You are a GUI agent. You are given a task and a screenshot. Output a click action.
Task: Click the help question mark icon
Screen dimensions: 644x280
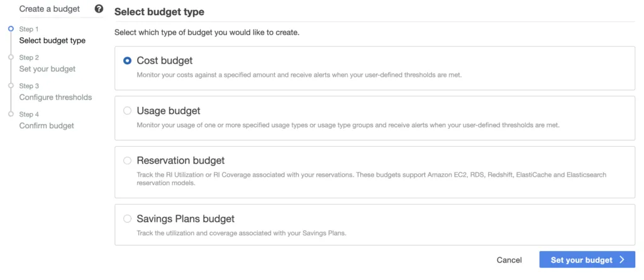coord(99,9)
